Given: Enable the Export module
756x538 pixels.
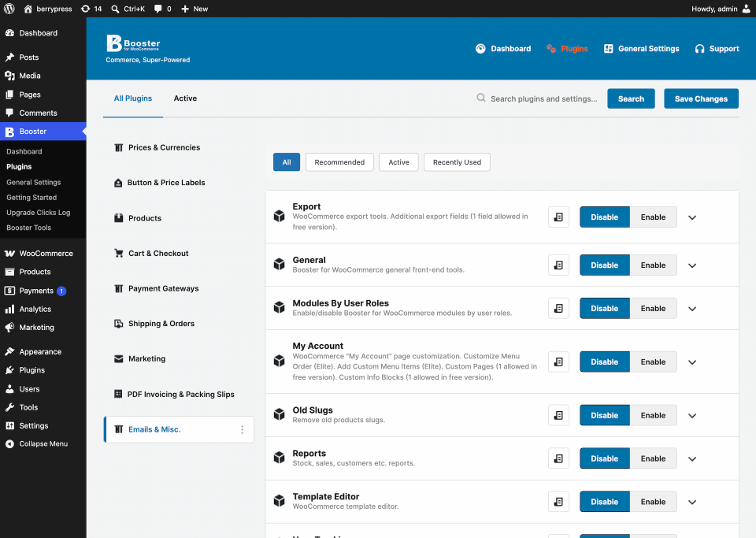Looking at the screenshot, I should [653, 217].
